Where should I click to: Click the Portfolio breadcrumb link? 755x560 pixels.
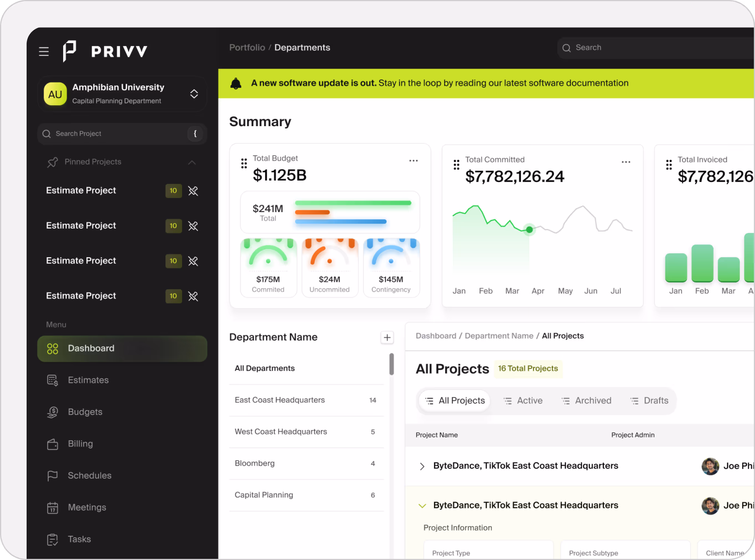click(247, 47)
